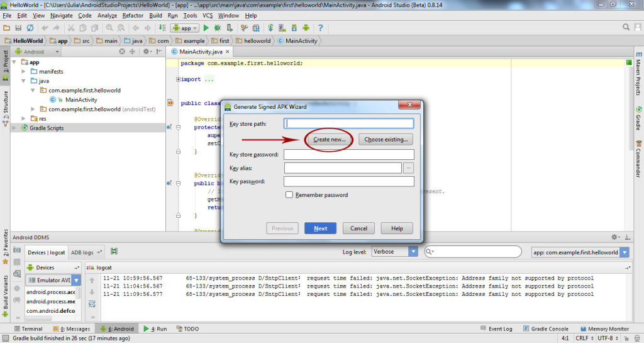This screenshot has width=644, height=343.
Task: Click the scroll from source target icon
Action: click(122, 52)
